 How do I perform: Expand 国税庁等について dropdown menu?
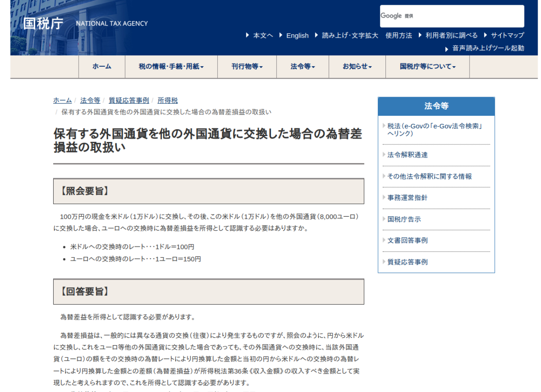(x=428, y=67)
